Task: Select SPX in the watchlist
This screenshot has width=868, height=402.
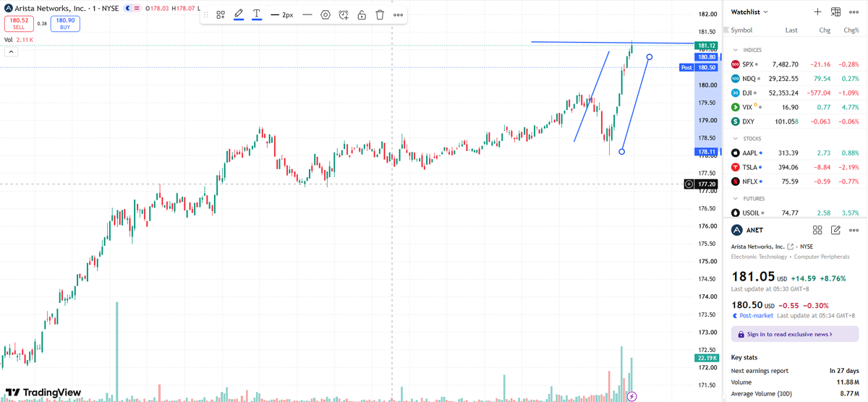Action: (x=795, y=64)
